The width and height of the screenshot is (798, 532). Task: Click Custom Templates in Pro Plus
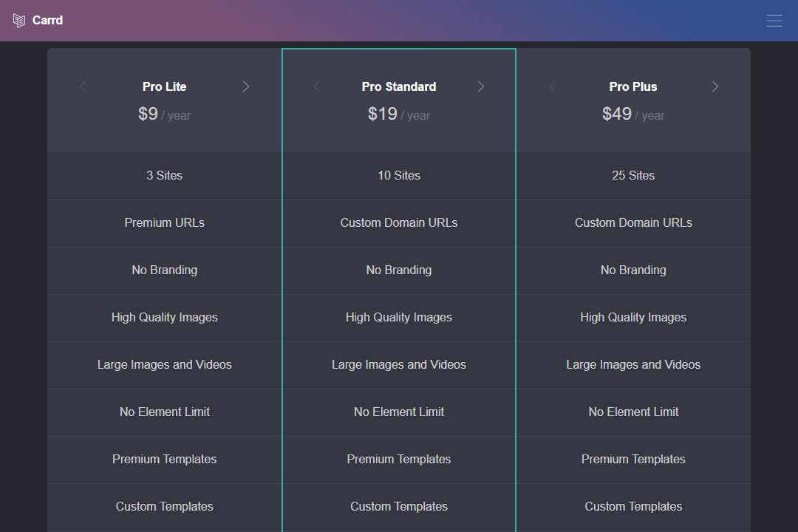click(x=633, y=507)
